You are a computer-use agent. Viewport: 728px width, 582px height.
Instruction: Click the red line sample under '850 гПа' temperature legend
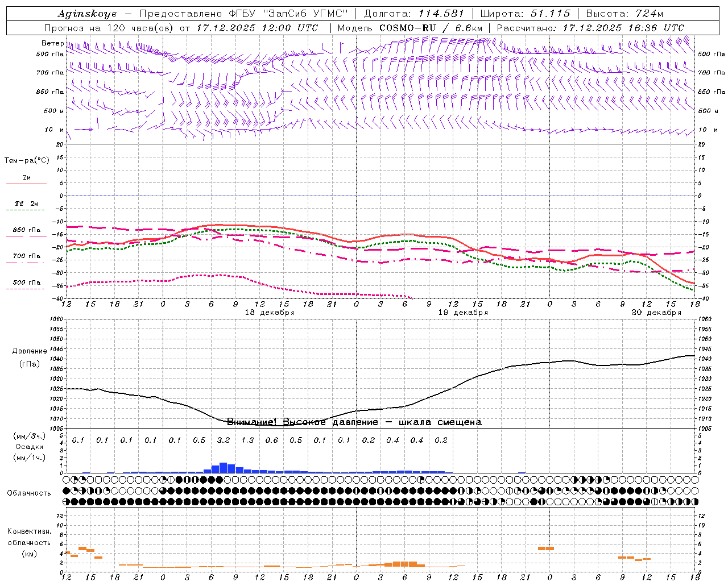point(26,236)
